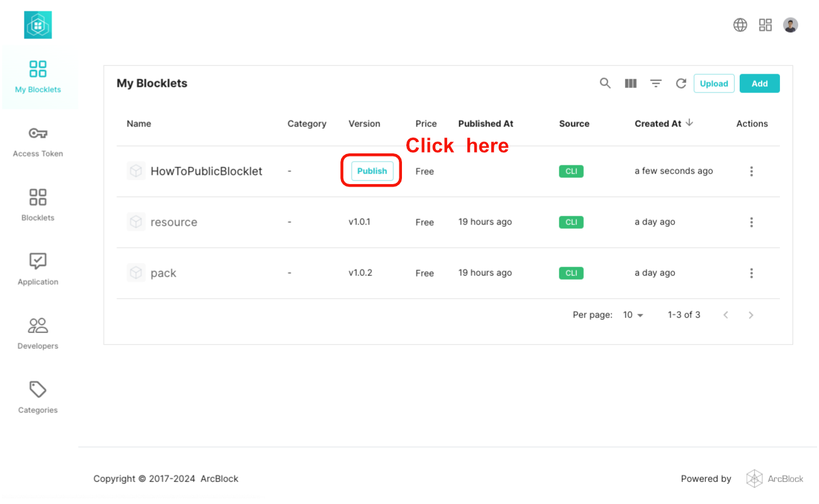Navigate to Categories in sidebar
819x504 pixels.
pos(38,397)
